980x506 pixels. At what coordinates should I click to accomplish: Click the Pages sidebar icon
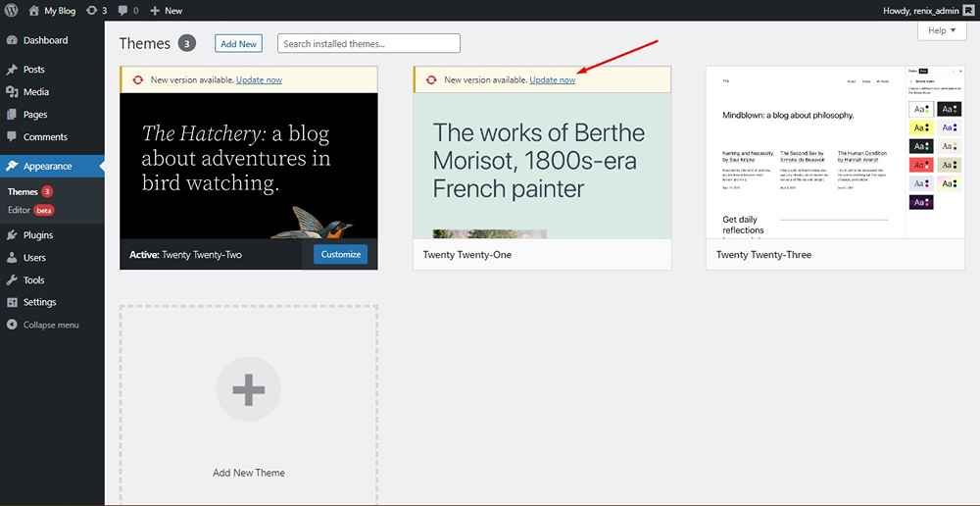pos(11,115)
